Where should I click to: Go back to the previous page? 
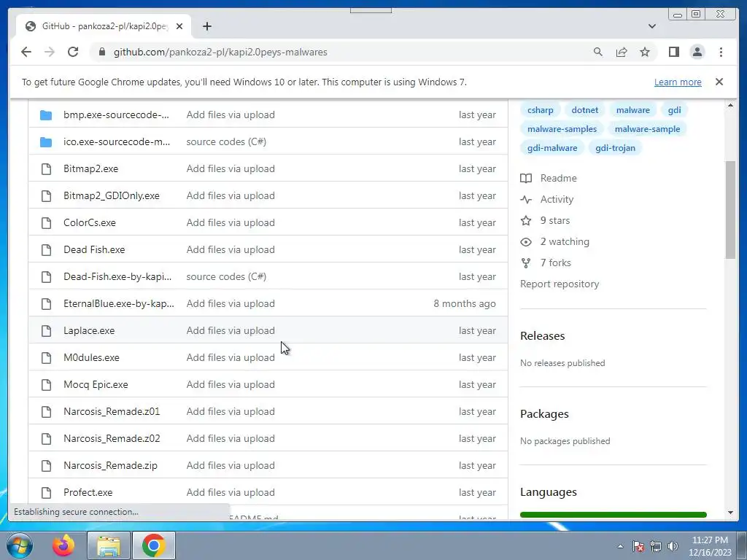coord(26,52)
